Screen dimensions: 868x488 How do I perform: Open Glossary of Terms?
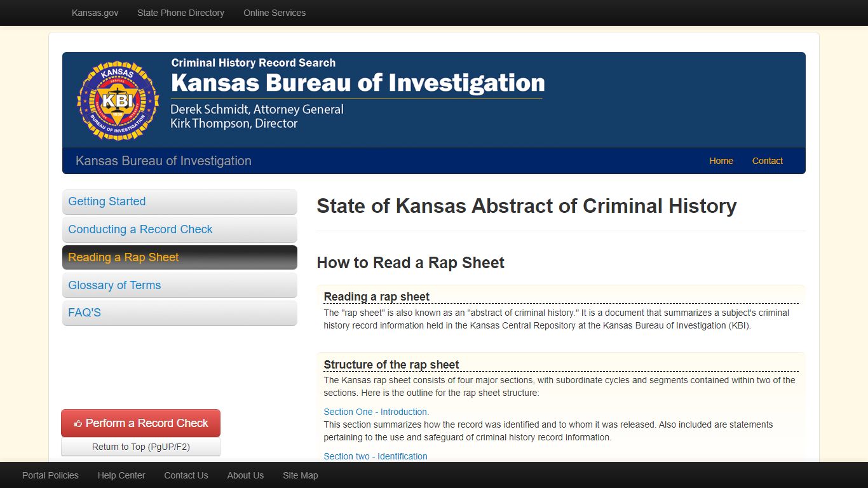click(180, 285)
